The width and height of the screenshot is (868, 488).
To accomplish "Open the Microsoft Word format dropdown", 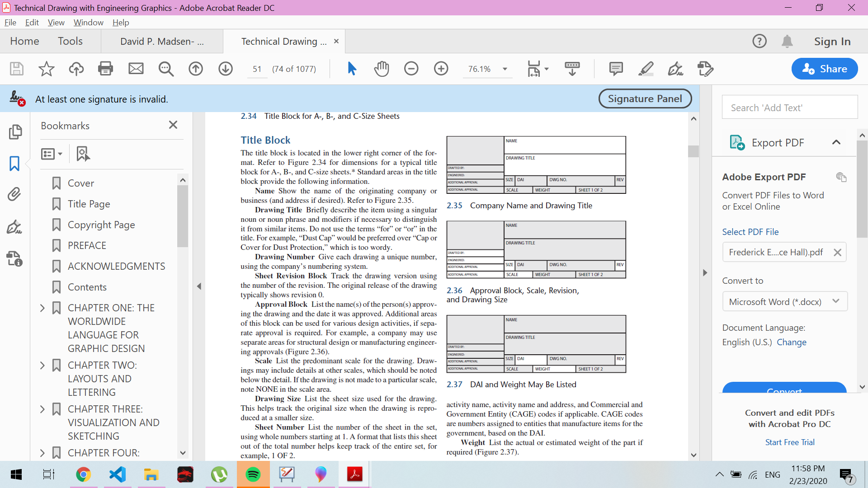I will [x=784, y=301].
